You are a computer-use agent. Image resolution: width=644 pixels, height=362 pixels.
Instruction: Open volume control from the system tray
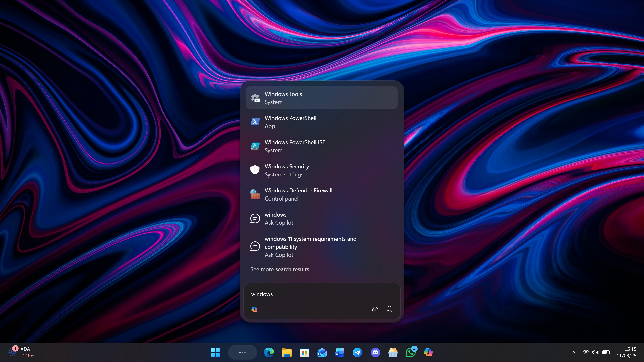click(x=595, y=352)
